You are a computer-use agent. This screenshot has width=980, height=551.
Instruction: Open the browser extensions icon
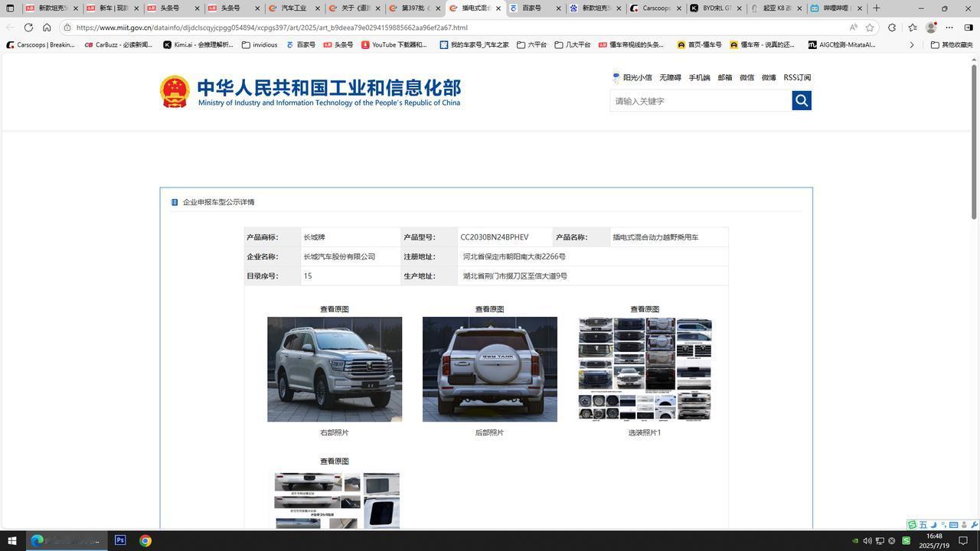(892, 27)
